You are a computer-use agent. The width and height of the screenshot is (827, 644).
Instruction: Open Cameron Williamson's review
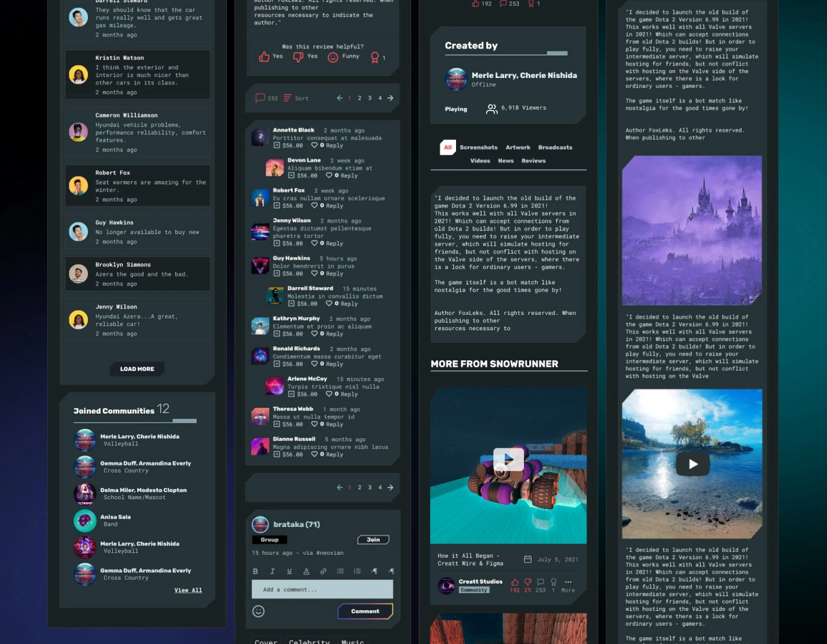(138, 132)
